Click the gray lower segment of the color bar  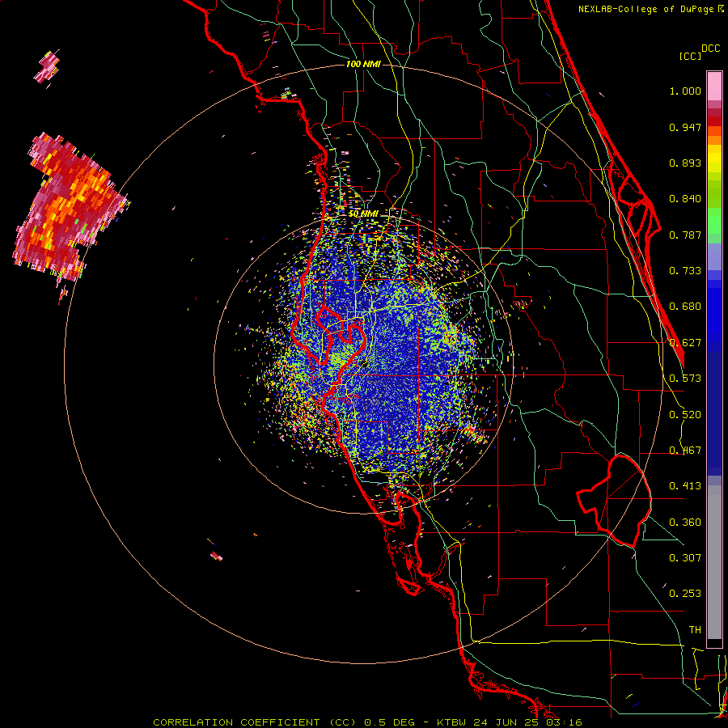pyautogui.click(x=714, y=562)
